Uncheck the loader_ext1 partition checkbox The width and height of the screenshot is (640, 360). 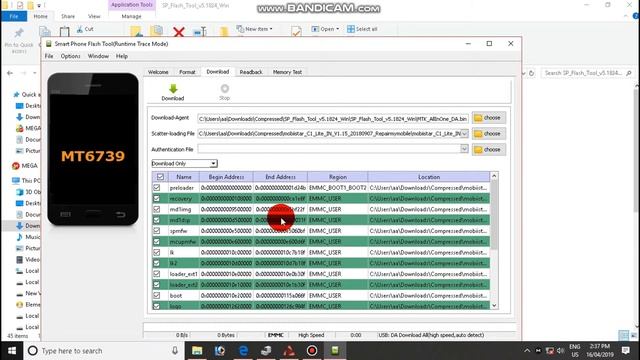tap(157, 274)
